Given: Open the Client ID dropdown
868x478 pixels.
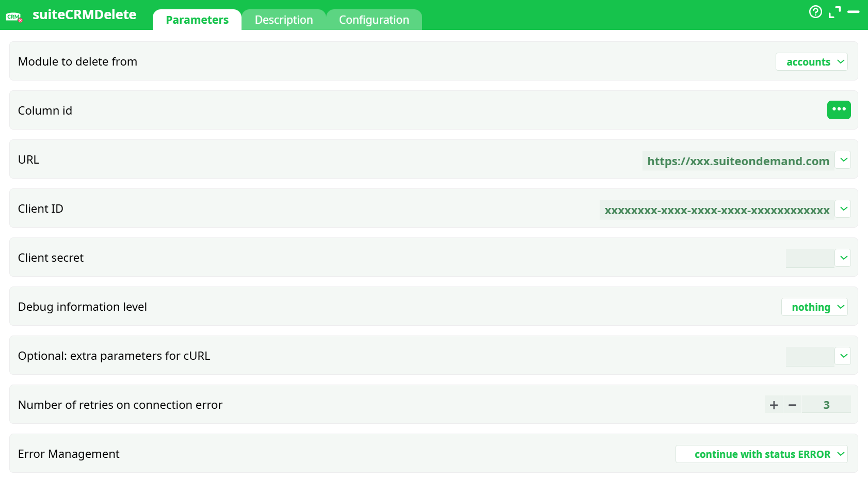Looking at the screenshot, I should (x=843, y=209).
